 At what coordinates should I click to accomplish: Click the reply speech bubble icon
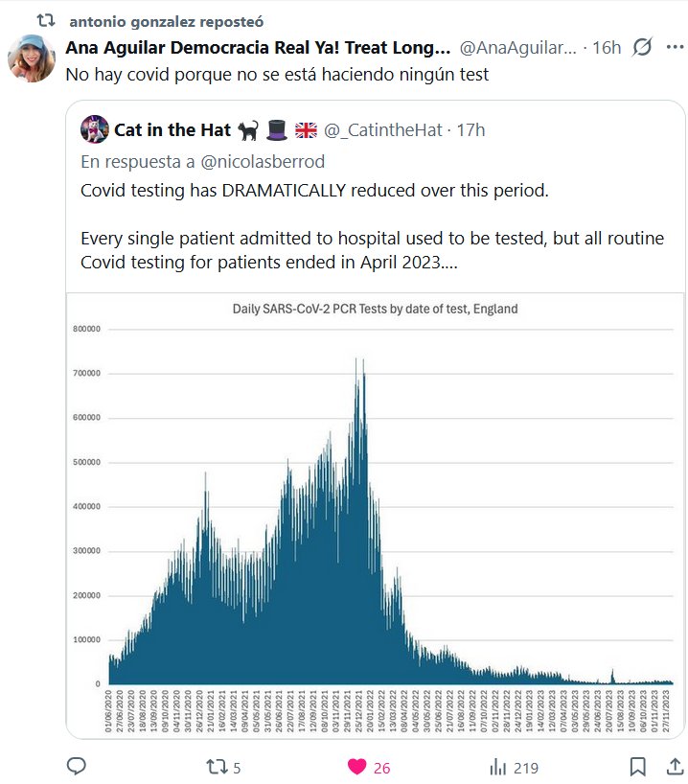tap(78, 767)
